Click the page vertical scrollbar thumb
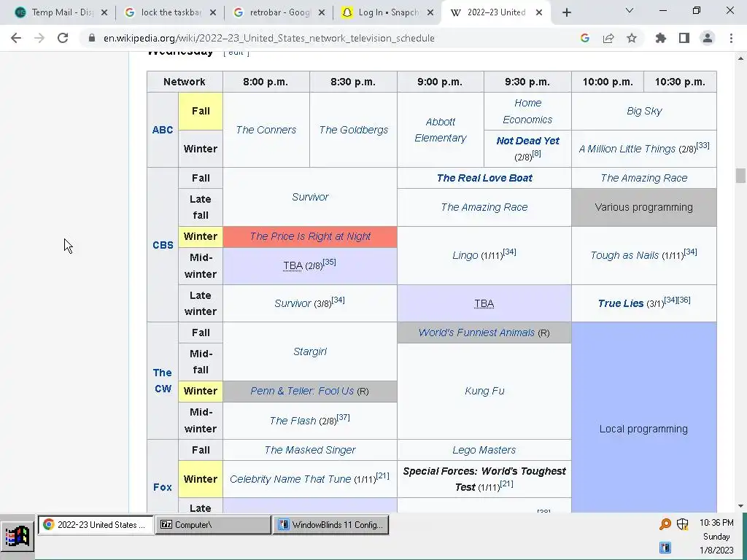The height and width of the screenshot is (560, 747). [740, 175]
